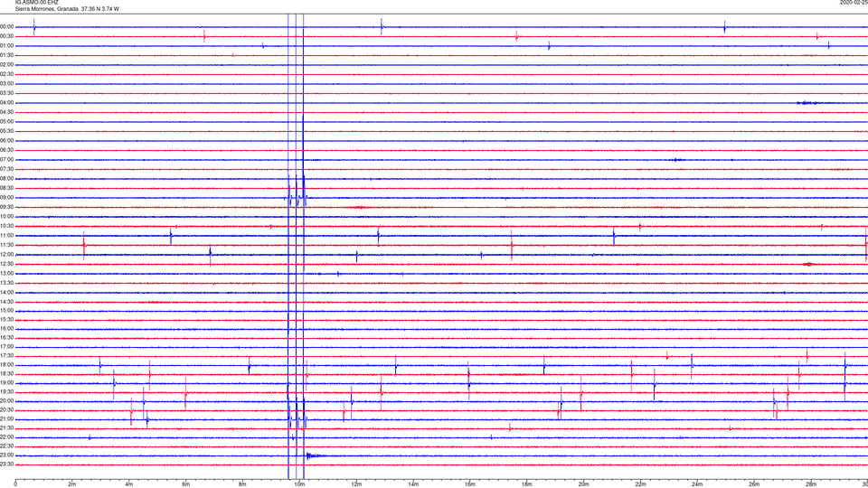
Task: Select the 13:00 time row label
Action: [7, 273]
